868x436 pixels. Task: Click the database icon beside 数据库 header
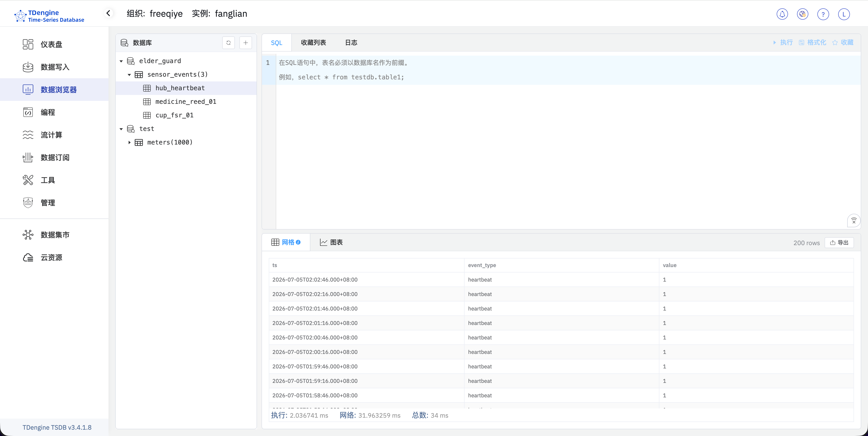[124, 43]
